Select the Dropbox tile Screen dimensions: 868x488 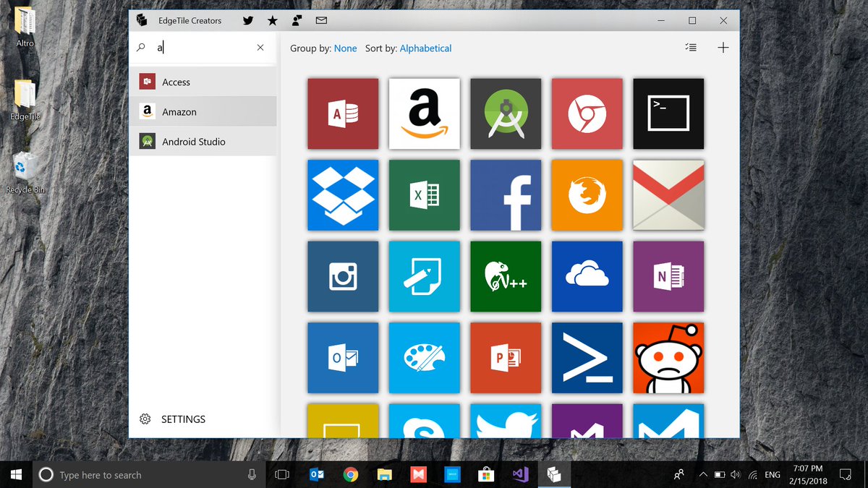(x=343, y=195)
